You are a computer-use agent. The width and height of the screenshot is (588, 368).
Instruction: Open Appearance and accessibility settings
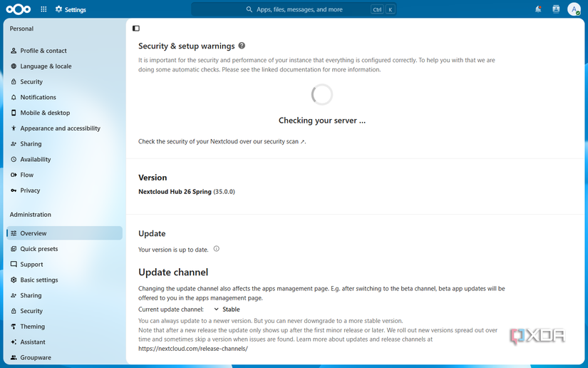click(x=64, y=128)
